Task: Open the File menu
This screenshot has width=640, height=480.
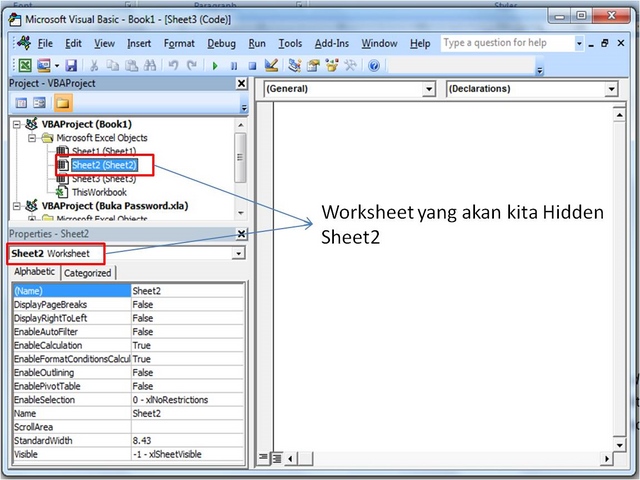Action: 45,43
